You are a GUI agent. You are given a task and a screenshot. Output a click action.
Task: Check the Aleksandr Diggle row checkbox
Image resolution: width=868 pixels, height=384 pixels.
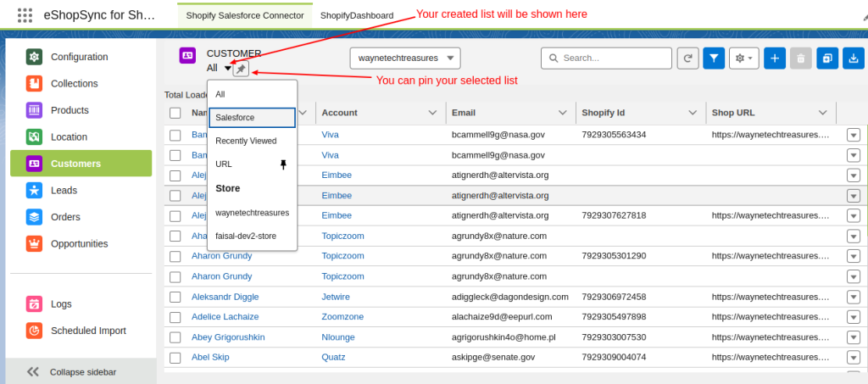(x=175, y=298)
